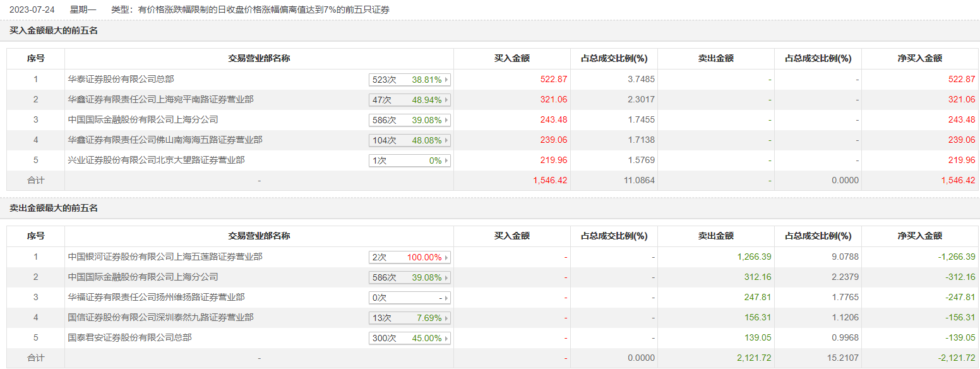Open 中国国际金融股份有限公司上海分公司 in the sell table

[143, 277]
